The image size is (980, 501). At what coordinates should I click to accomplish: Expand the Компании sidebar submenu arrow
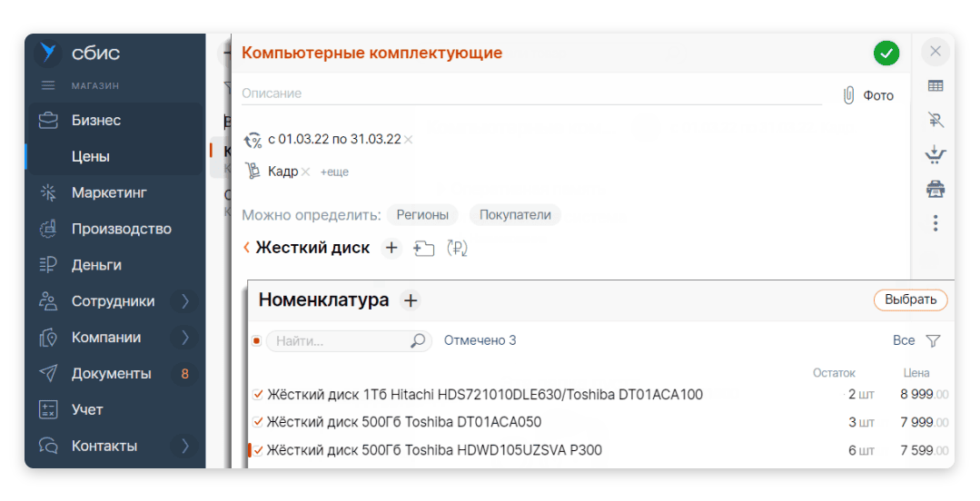click(184, 338)
